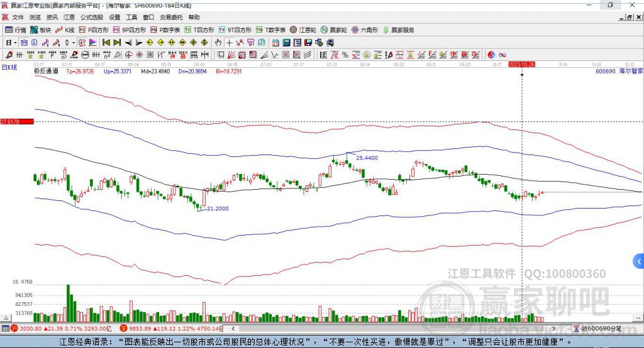Open the 江恩轮 Gann wheel
The height and width of the screenshot is (348, 644).
(303, 30)
